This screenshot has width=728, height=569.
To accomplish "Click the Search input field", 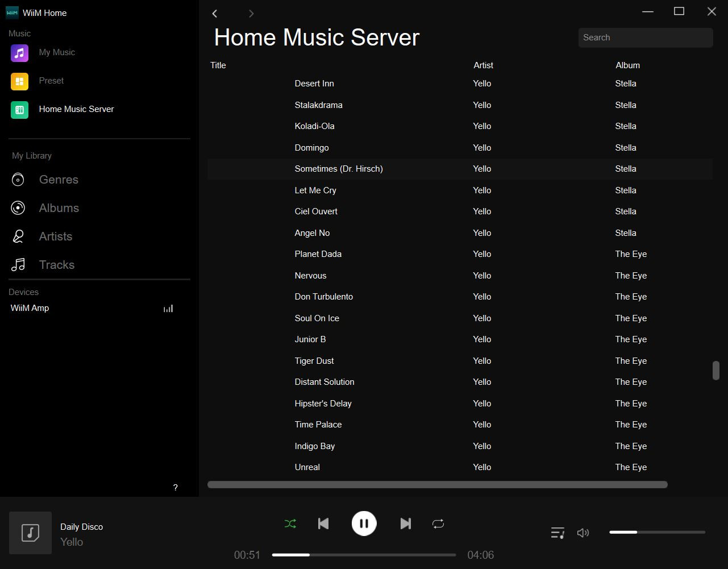I will click(x=645, y=38).
